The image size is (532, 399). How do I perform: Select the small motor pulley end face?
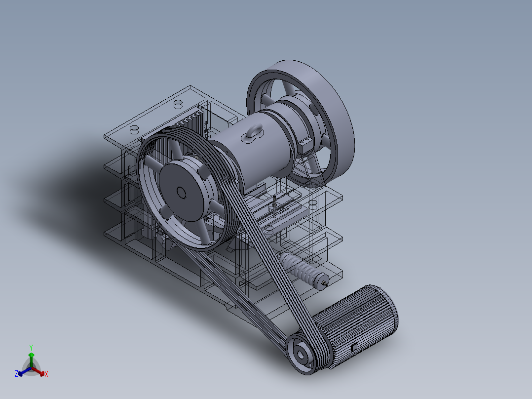point(300,355)
